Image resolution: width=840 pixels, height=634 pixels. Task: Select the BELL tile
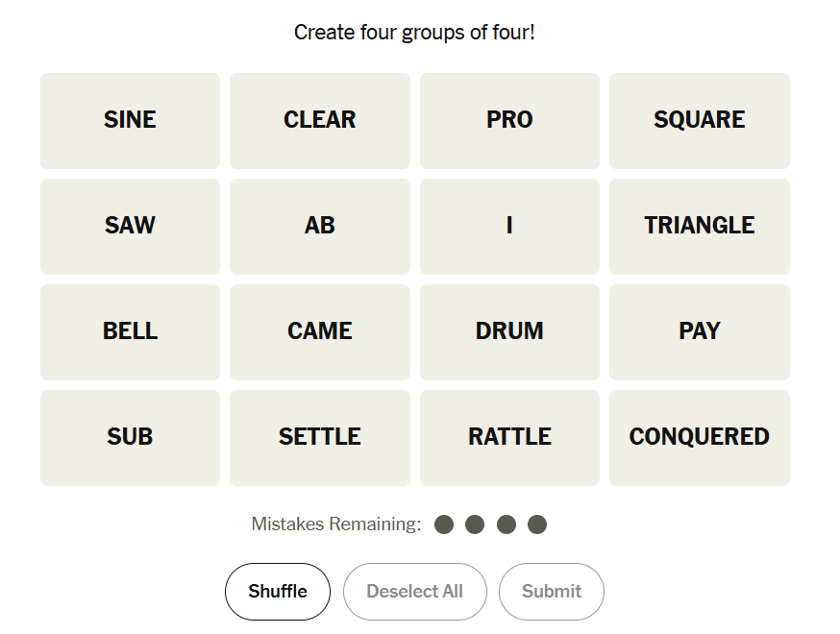click(130, 332)
